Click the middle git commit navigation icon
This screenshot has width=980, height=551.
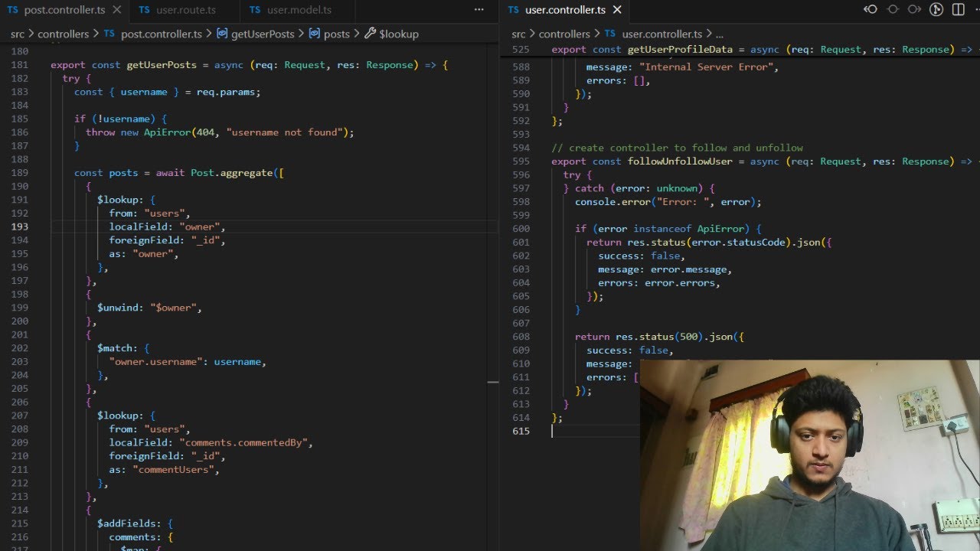pyautogui.click(x=893, y=10)
